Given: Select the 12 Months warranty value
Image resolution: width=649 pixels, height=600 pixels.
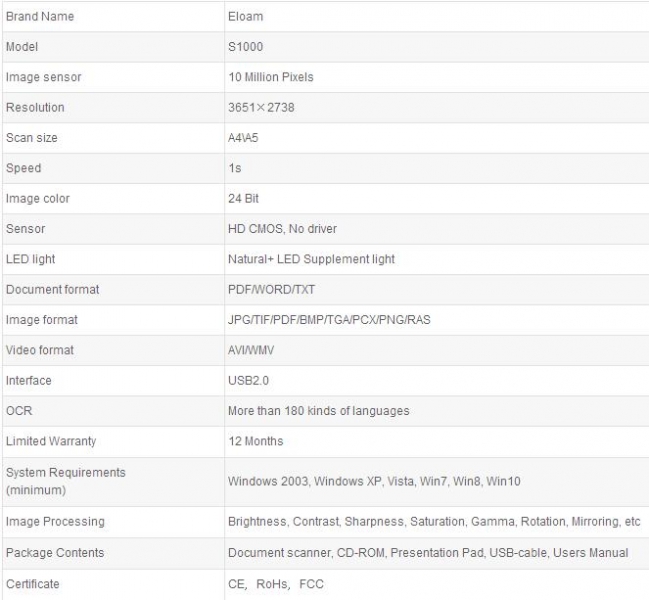Looking at the screenshot, I should coord(255,441).
